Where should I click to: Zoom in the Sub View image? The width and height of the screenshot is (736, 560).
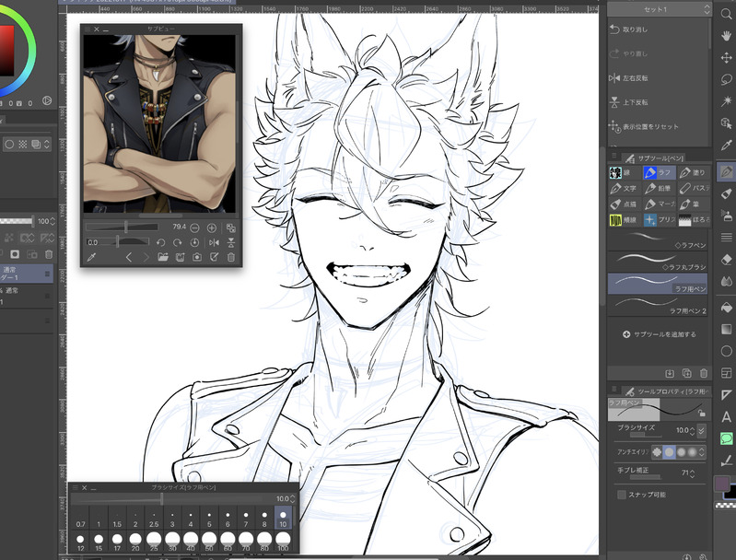pos(212,228)
